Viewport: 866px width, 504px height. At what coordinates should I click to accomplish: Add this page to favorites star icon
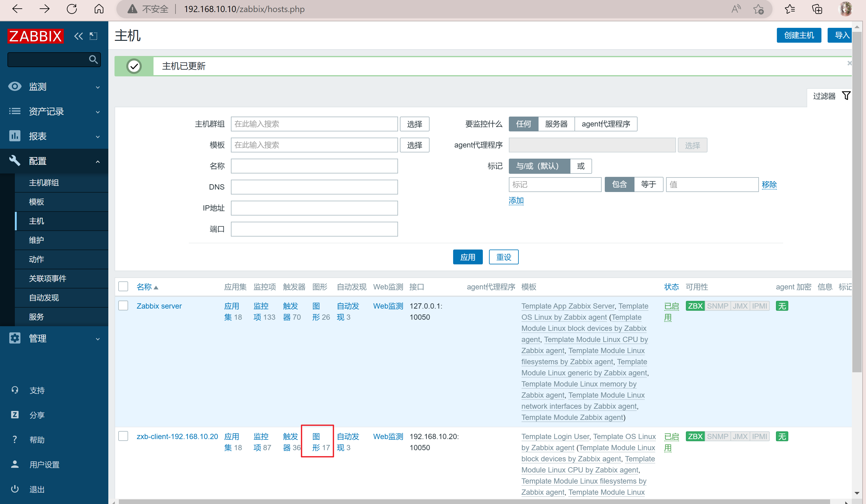(758, 9)
